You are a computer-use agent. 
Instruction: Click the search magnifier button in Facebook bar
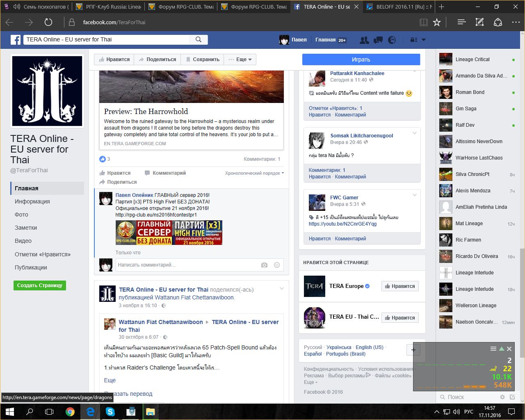[x=199, y=39]
